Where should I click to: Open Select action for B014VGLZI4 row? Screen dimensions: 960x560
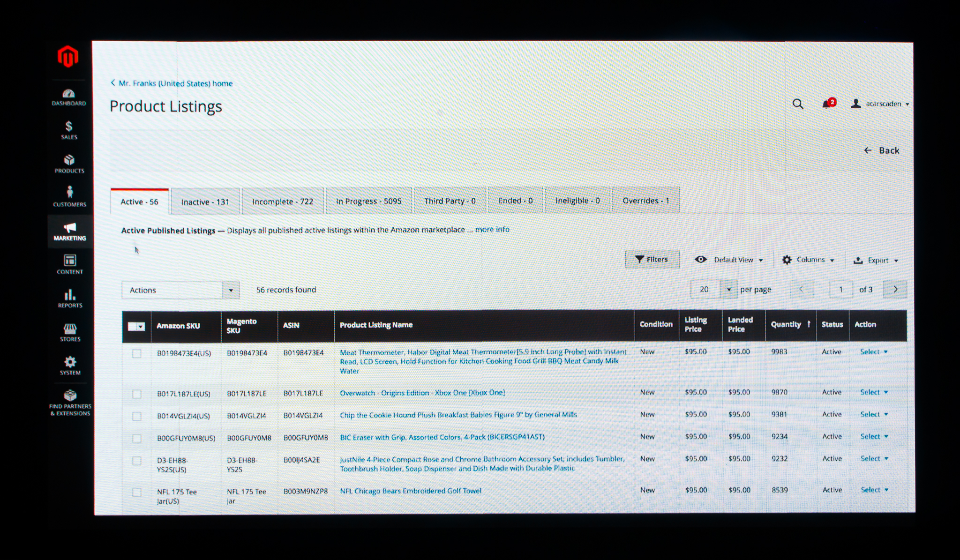pyautogui.click(x=874, y=414)
